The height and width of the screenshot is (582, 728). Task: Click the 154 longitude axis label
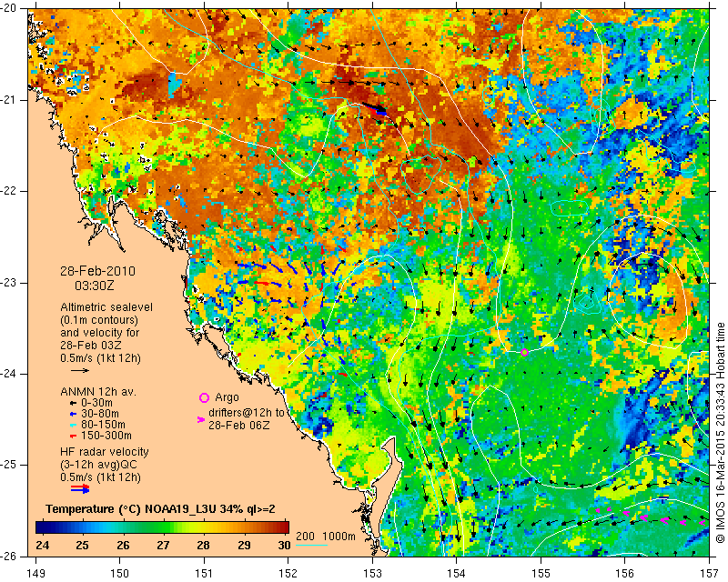pos(457,573)
